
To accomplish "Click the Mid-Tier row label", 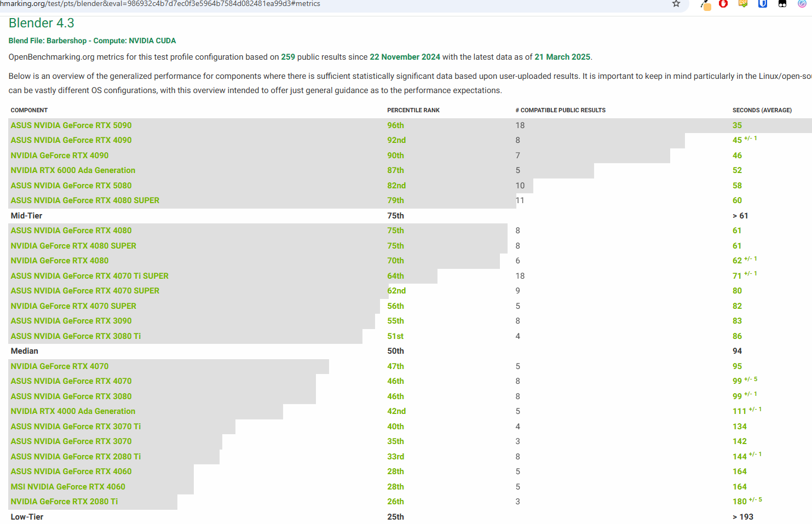I will (26, 216).
